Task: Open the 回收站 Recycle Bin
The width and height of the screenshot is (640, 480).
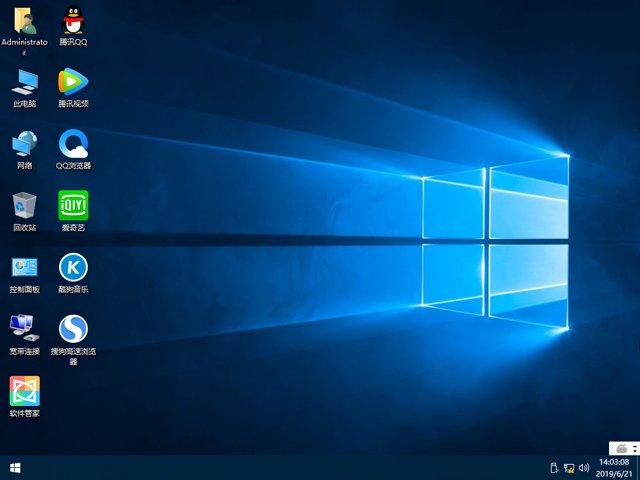Action: pos(24,206)
